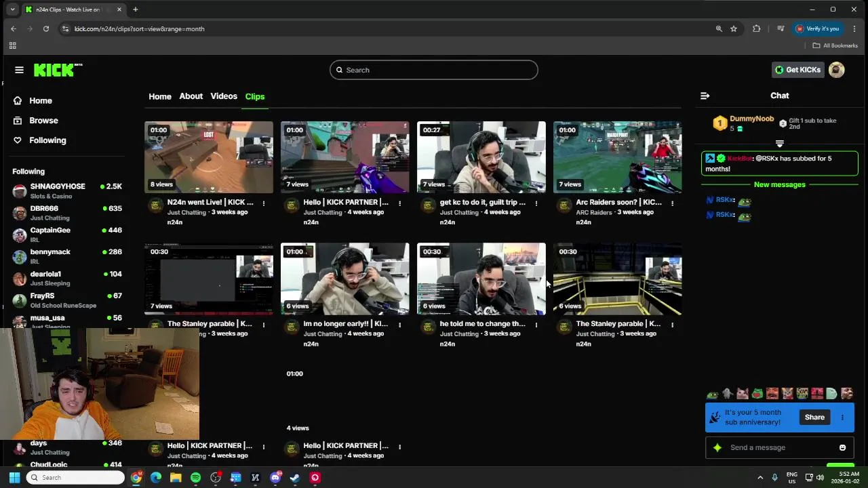Close the n24n Clips browser tab
The image size is (868, 488).
[x=119, y=9]
